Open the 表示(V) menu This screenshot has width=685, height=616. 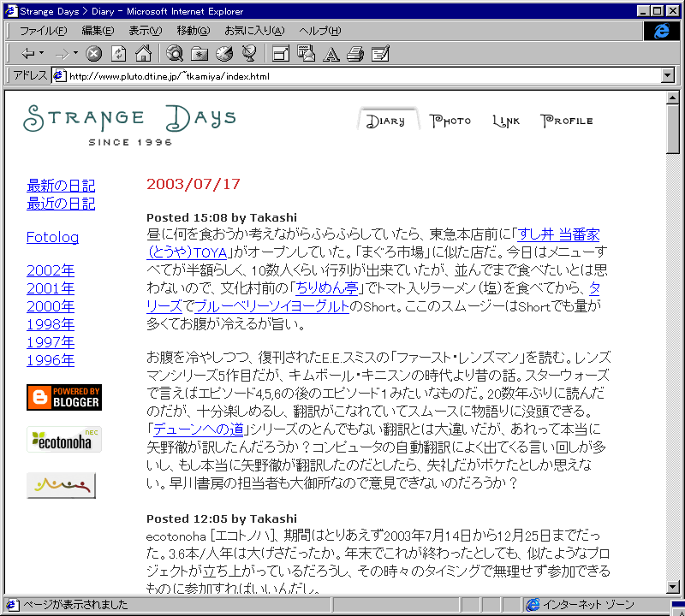pyautogui.click(x=145, y=31)
